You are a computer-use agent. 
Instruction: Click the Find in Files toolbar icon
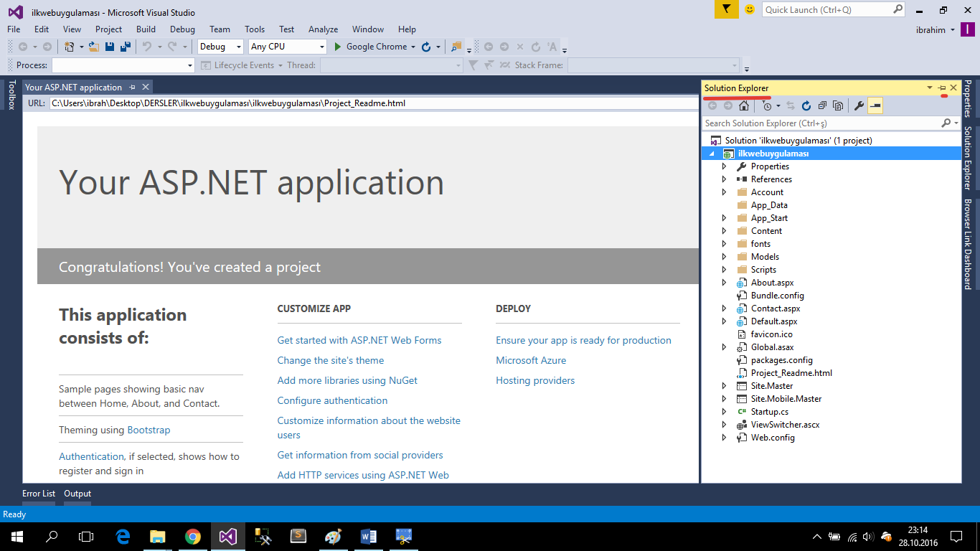(456, 47)
